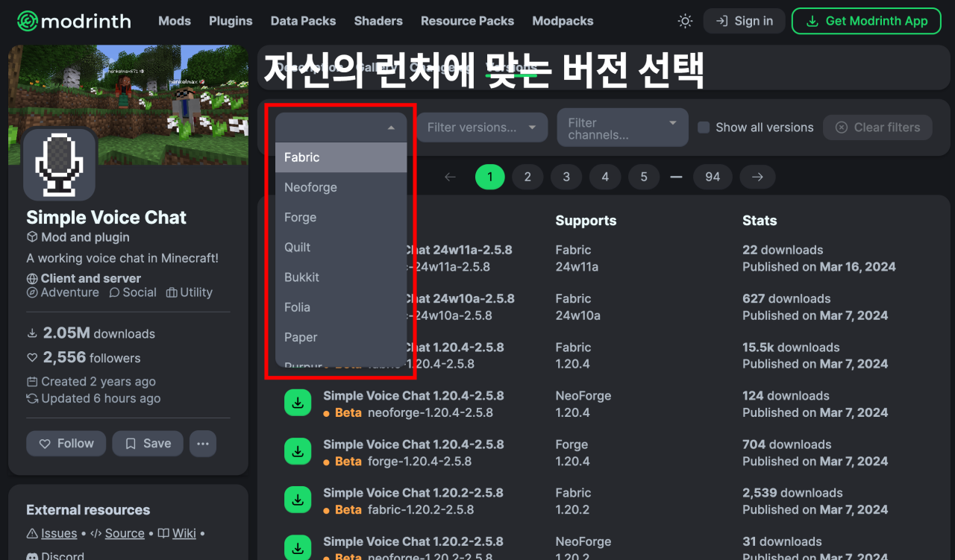
Task: Enable Show all versions checkbox
Action: click(704, 128)
